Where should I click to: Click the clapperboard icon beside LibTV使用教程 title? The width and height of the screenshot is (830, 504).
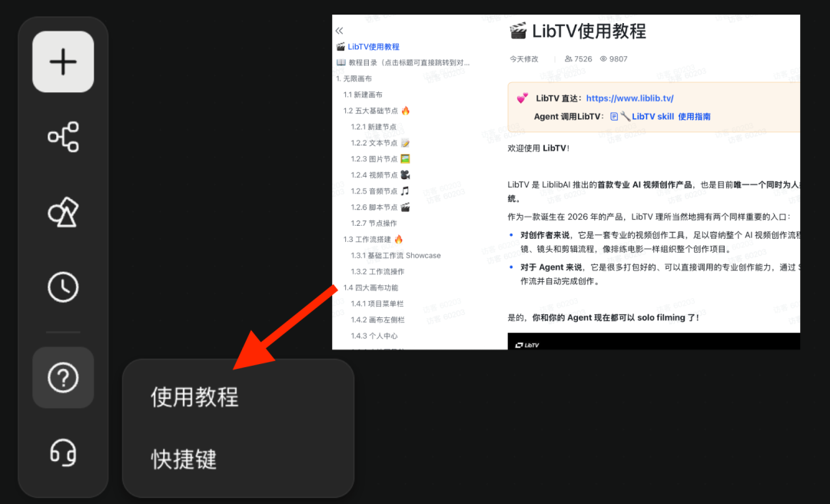[x=516, y=31]
